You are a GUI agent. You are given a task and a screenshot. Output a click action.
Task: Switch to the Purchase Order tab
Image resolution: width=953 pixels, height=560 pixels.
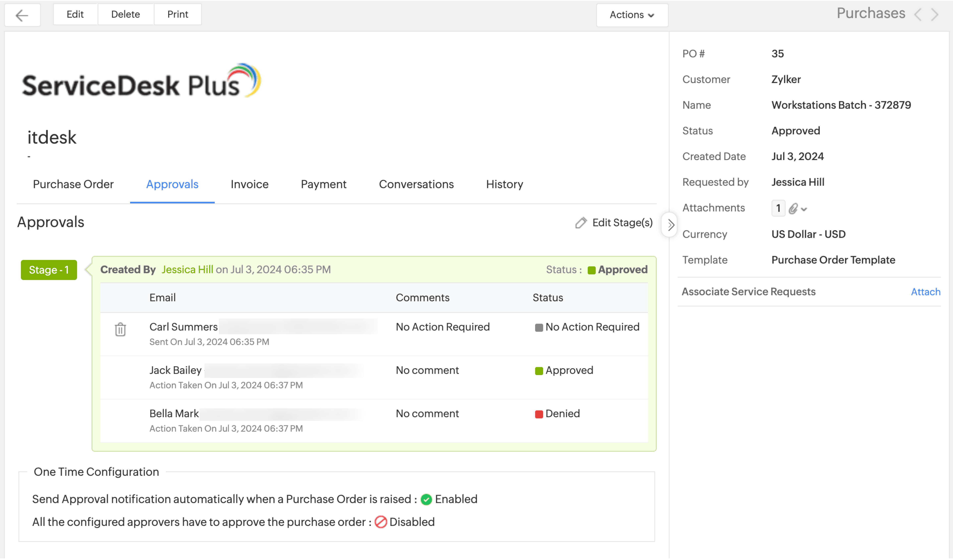point(73,184)
